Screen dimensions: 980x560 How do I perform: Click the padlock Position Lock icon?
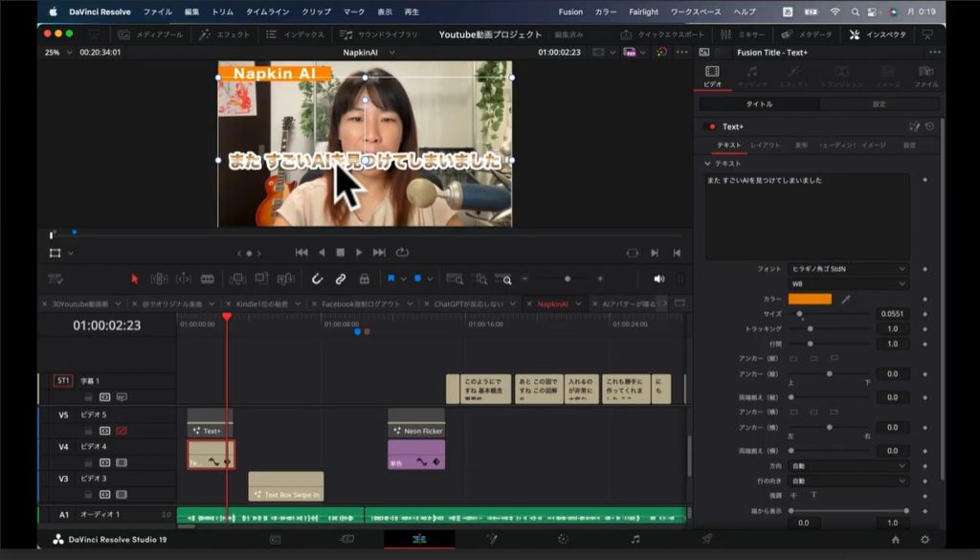365,279
